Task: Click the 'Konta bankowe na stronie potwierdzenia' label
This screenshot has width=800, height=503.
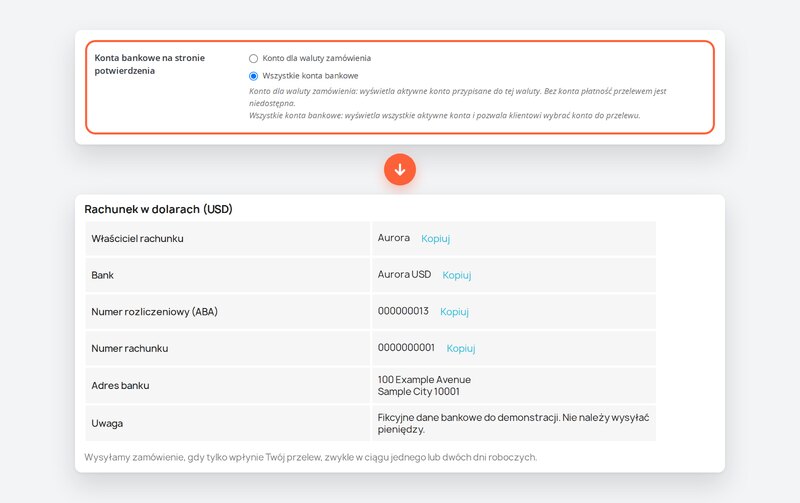Action: pos(149,64)
